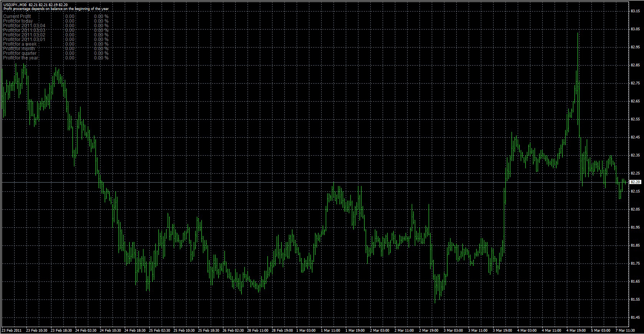This screenshot has height=334, width=644.
Task: Click the 82.45 price scale value
Action: 635,137
